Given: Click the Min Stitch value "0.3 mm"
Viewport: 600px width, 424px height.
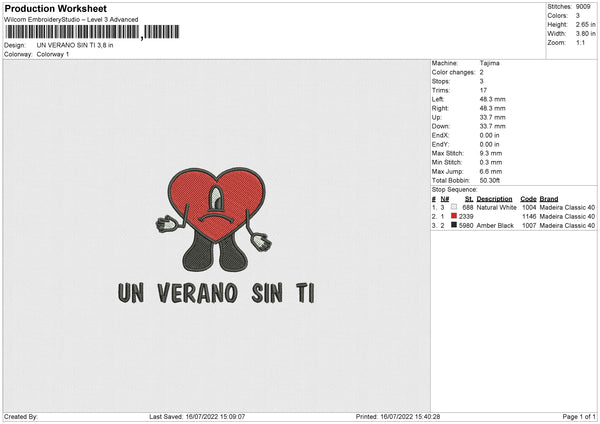Looking at the screenshot, I should 491,163.
